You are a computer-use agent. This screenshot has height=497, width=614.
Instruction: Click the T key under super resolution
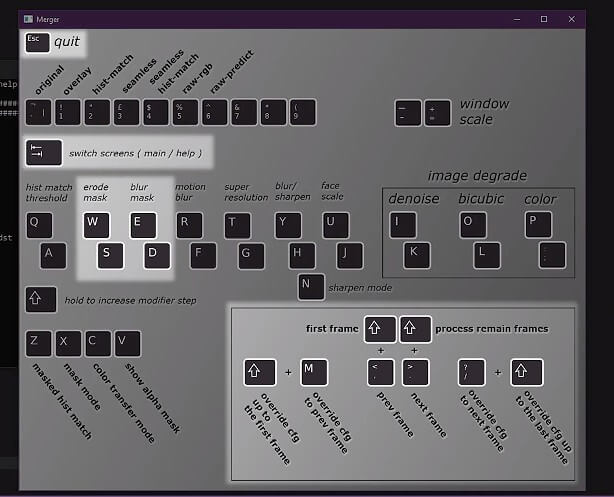coord(237,225)
